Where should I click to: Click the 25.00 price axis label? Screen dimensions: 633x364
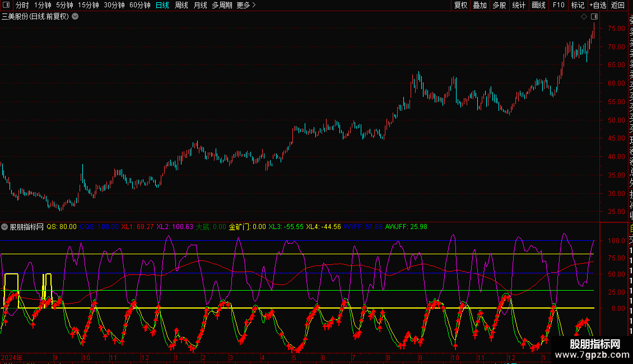[x=616, y=212]
